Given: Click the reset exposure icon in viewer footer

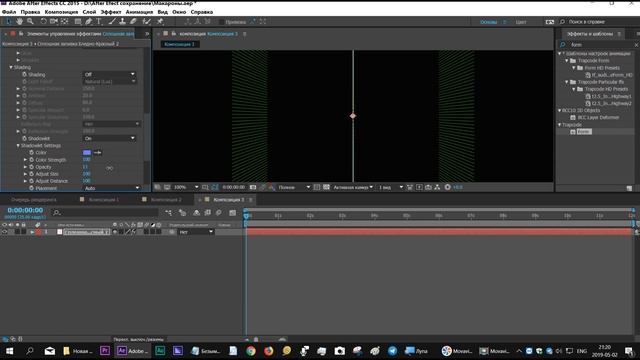Looking at the screenshot, I should click(x=448, y=187).
